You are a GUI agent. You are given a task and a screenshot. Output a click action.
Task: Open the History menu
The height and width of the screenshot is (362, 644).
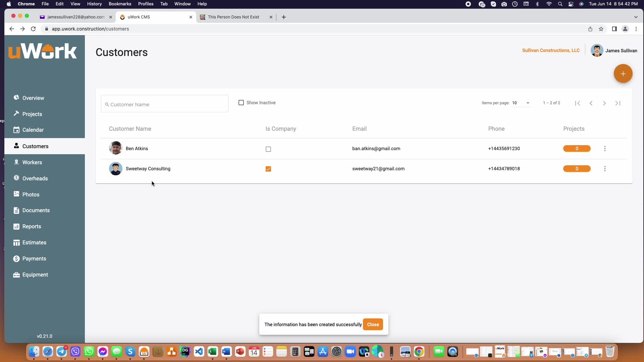click(94, 4)
